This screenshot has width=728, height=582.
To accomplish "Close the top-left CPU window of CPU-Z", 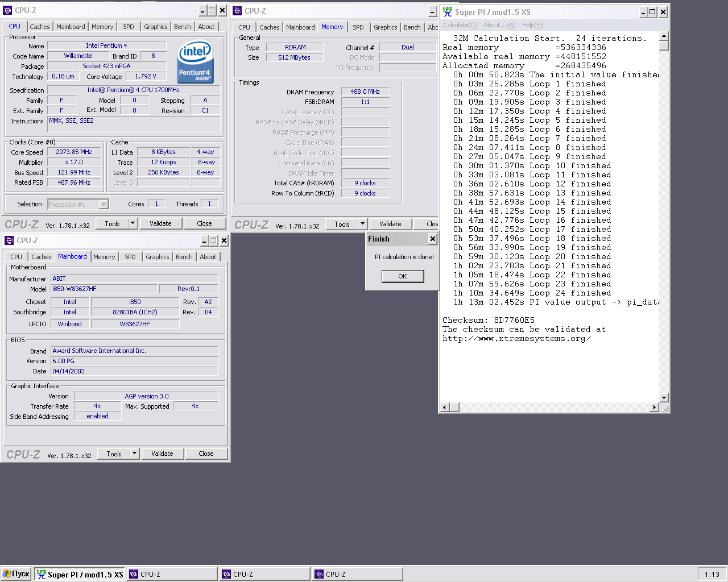I will tap(222, 11).
